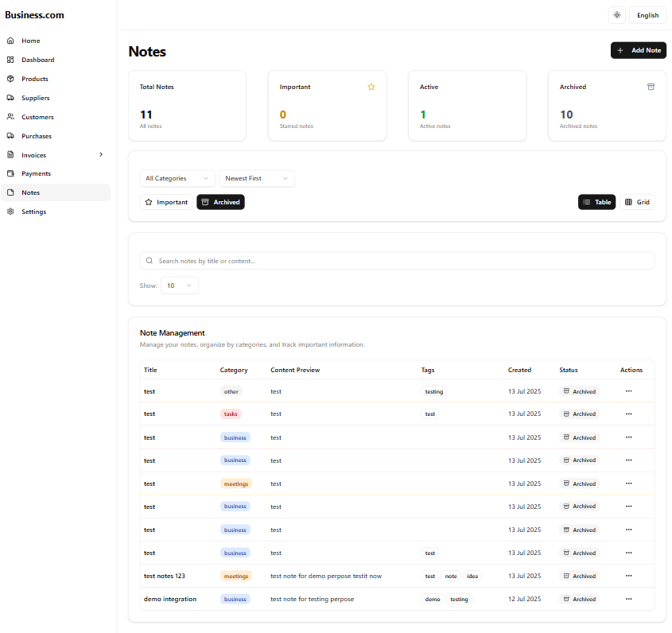This screenshot has width=672, height=633.
Task: Open Settings from the sidebar
Action: coord(56,212)
